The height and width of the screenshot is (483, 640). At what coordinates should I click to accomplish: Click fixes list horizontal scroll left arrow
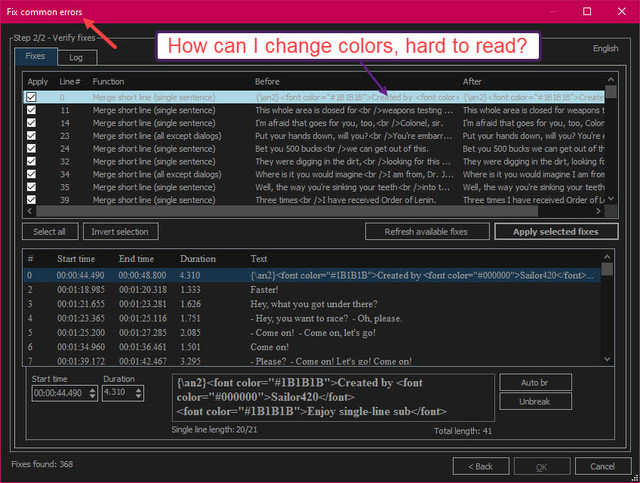pos(29,211)
